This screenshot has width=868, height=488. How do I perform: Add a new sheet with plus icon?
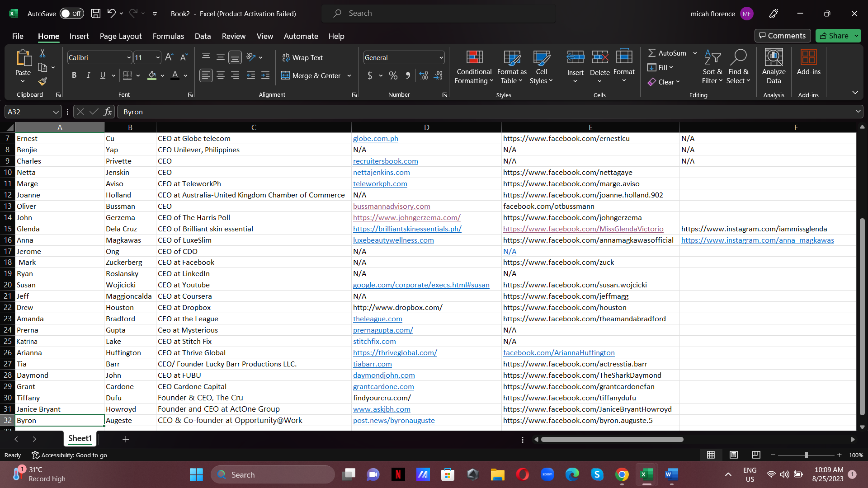click(126, 439)
